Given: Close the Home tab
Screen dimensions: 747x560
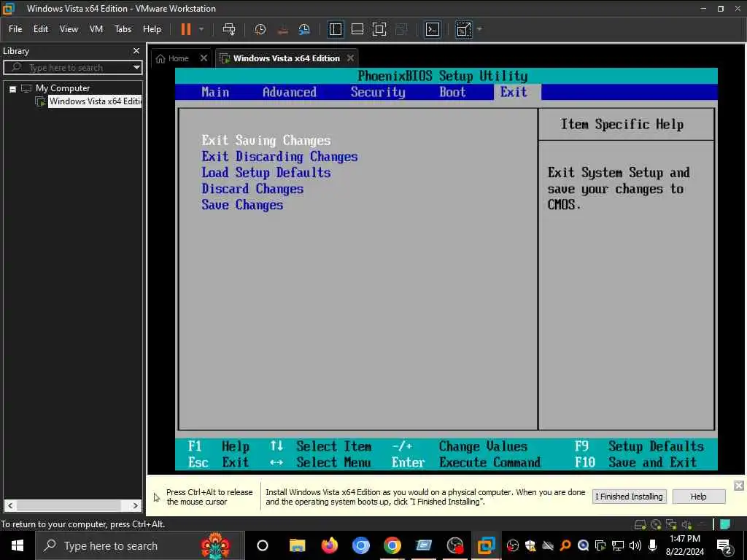Looking at the screenshot, I should 204,58.
